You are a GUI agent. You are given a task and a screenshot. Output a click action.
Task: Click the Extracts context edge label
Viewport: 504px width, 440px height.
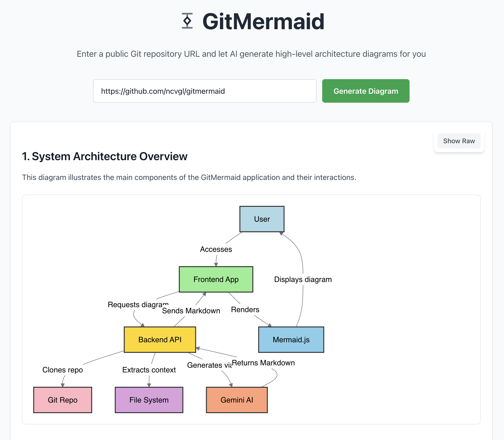point(149,370)
